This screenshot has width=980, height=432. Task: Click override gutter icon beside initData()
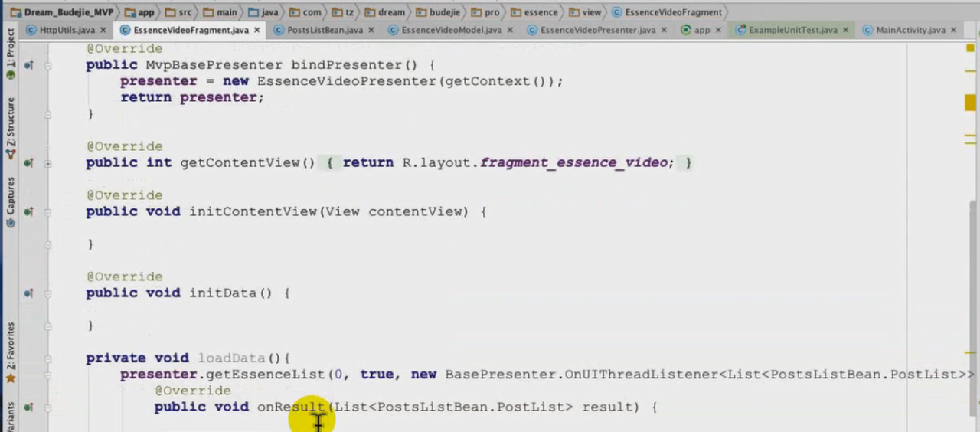pyautogui.click(x=28, y=293)
